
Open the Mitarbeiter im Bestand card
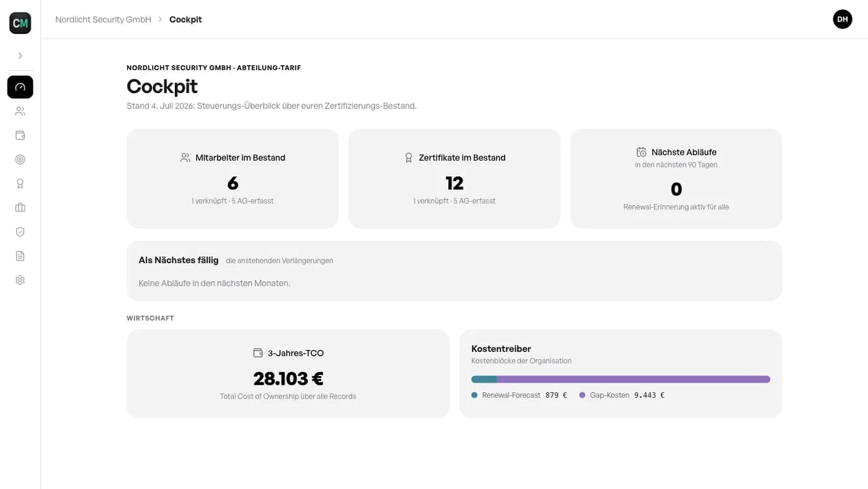pos(232,179)
